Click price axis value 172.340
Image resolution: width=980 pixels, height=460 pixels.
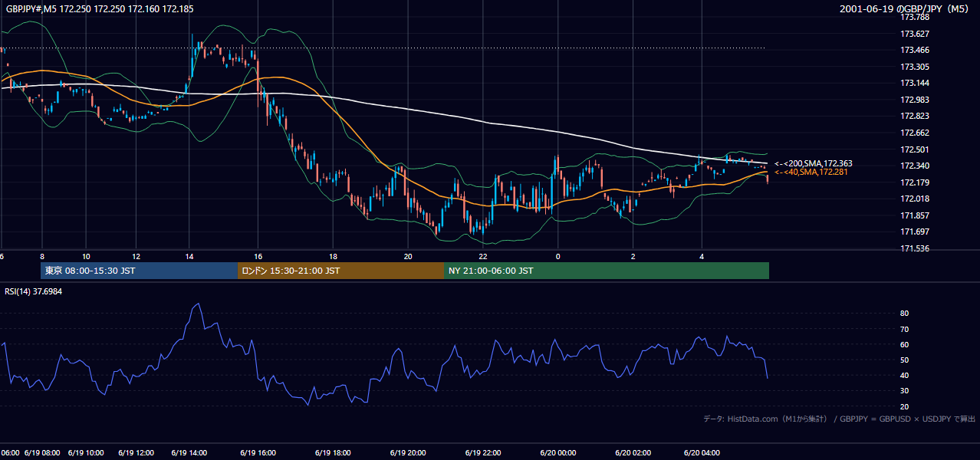pos(914,166)
